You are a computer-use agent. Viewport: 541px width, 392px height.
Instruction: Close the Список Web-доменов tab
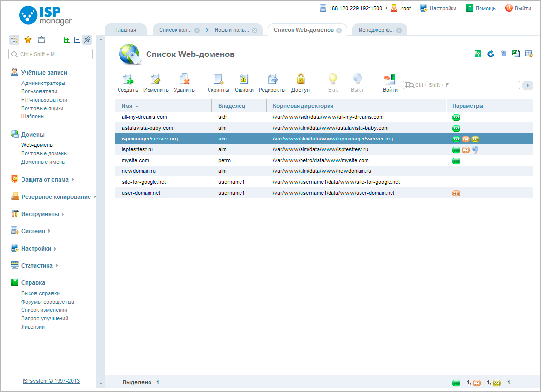(339, 30)
